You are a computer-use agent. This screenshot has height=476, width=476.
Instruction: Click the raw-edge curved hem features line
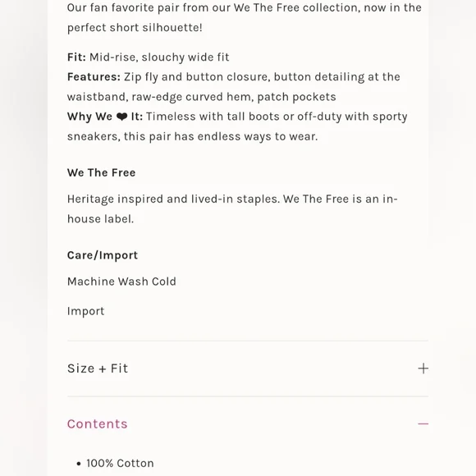click(202, 97)
